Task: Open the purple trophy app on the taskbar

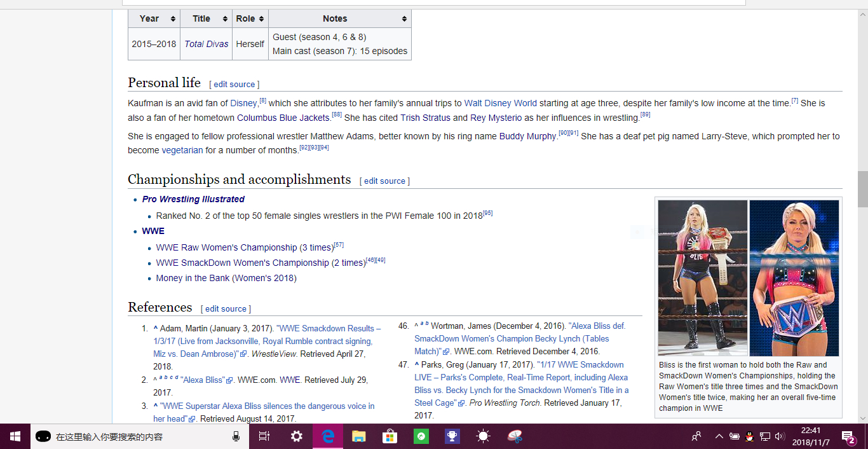Action: click(452, 436)
